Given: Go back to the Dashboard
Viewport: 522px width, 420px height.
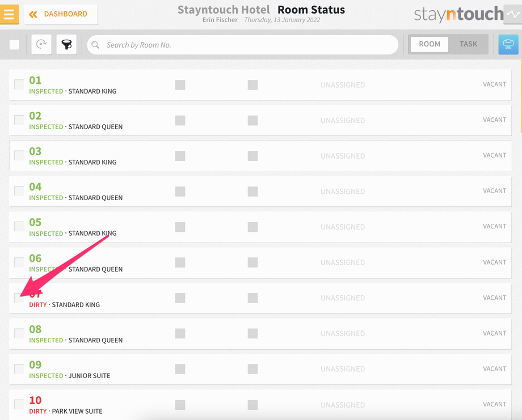Looking at the screenshot, I should (x=61, y=14).
